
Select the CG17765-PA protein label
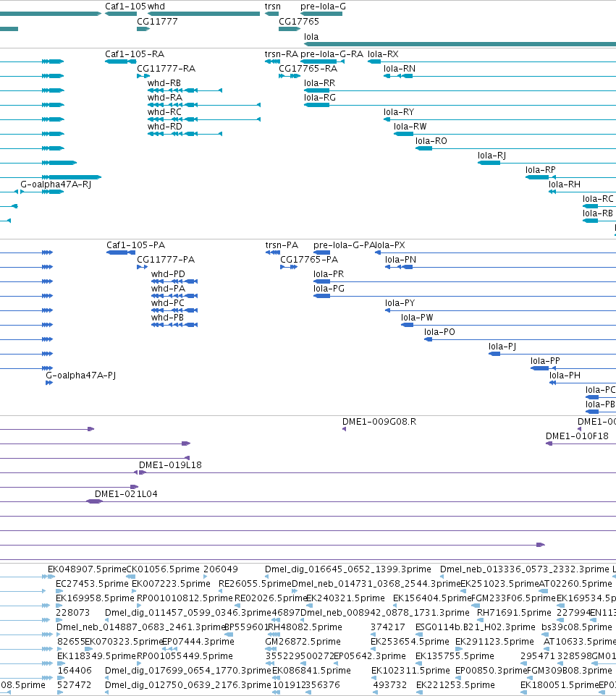pos(309,259)
